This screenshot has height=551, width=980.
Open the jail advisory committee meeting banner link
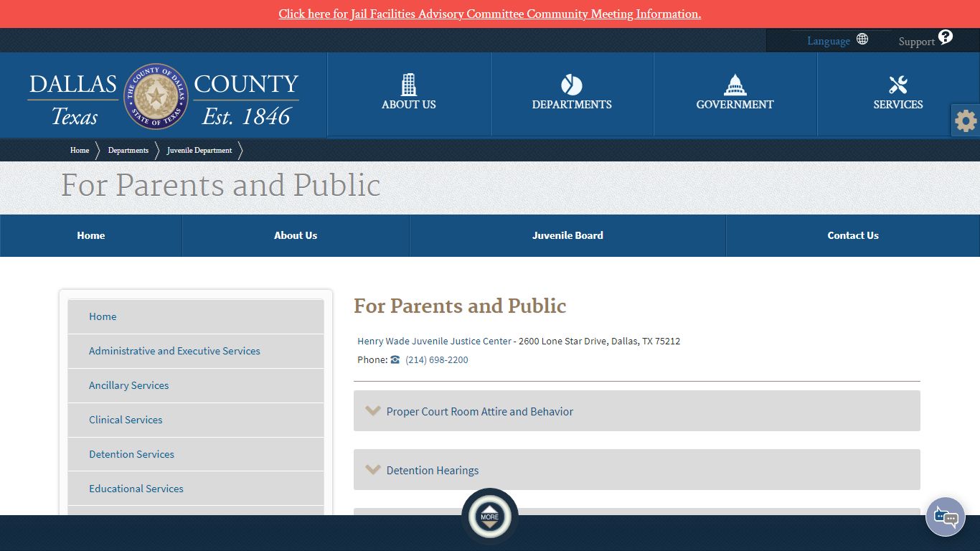coord(490,14)
